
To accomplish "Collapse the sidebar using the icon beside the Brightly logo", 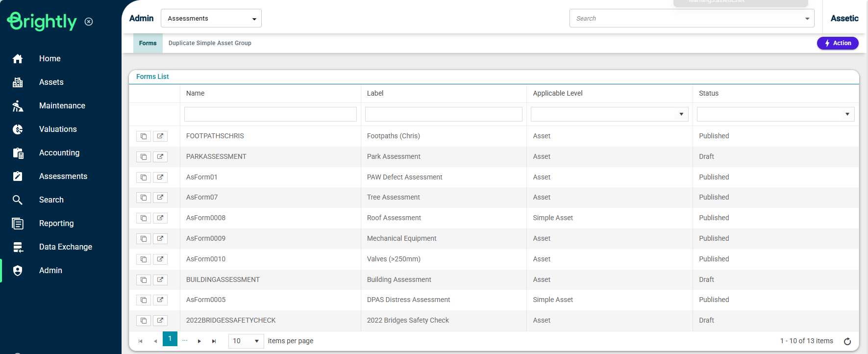I will [x=89, y=22].
